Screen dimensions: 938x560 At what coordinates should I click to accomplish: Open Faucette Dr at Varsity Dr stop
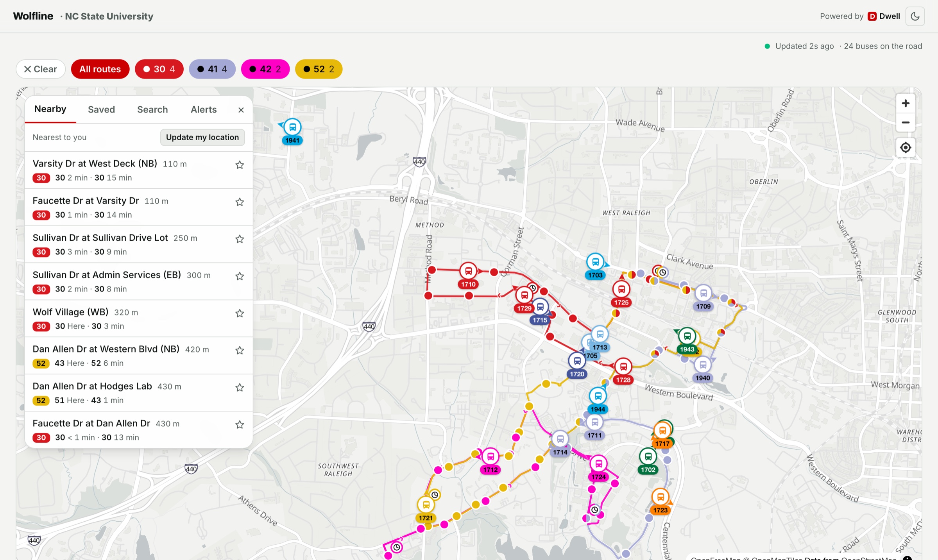pos(139,208)
